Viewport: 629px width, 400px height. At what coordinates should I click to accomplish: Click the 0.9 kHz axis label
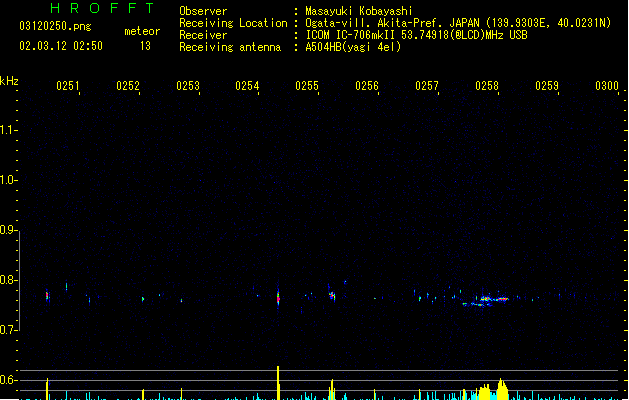(8, 230)
